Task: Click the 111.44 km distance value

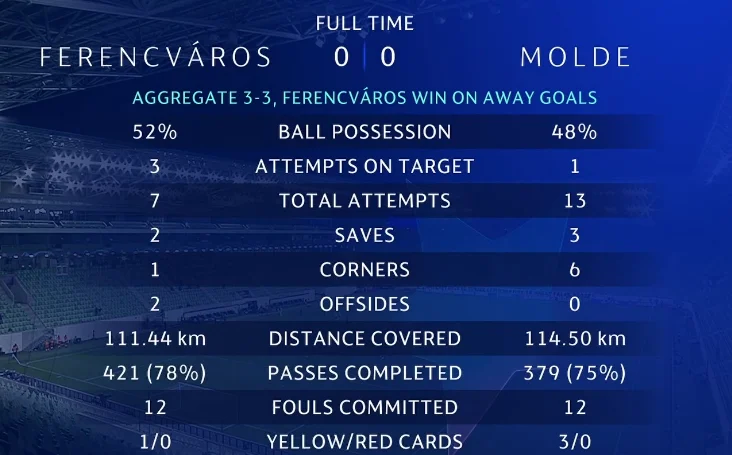Action: pyautogui.click(x=155, y=339)
